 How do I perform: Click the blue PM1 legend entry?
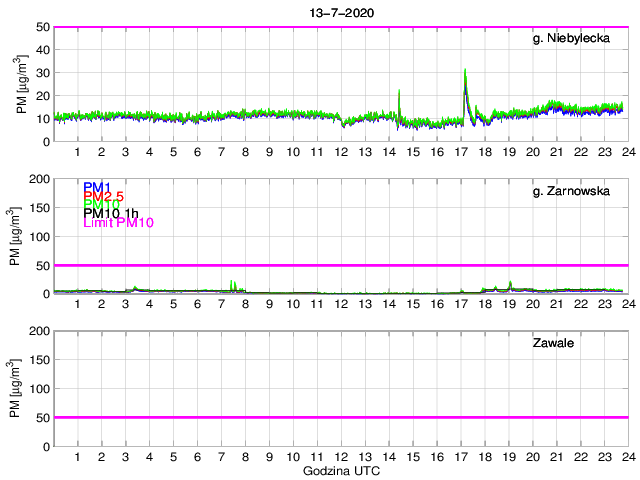click(x=97, y=187)
